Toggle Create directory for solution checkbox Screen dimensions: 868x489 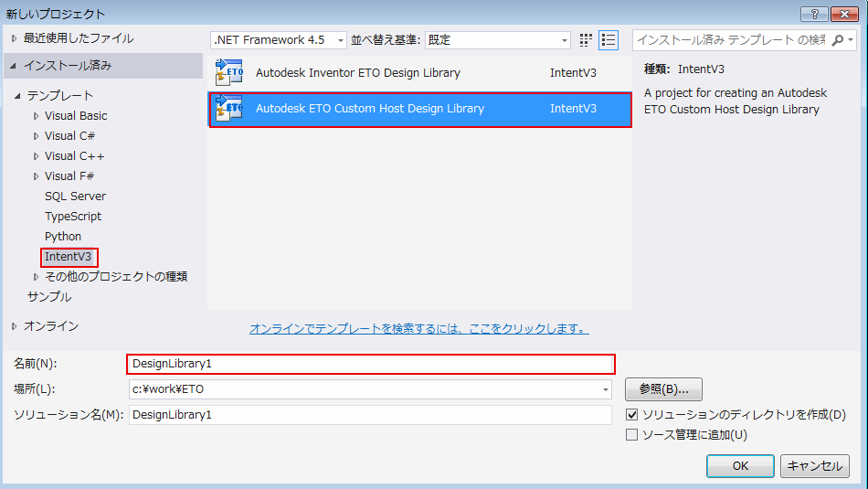[631, 414]
